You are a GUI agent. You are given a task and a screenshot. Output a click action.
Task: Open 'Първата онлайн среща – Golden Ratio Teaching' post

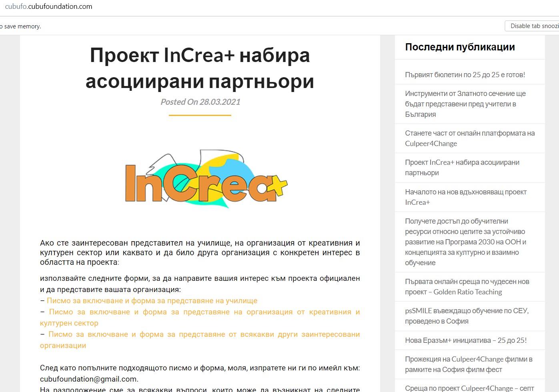coord(467,287)
